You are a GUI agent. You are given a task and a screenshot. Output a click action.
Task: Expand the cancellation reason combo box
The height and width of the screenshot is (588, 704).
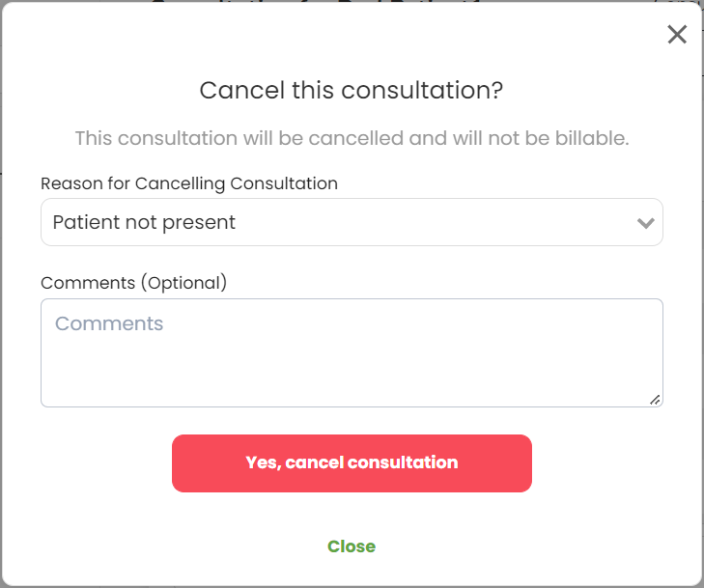352,222
